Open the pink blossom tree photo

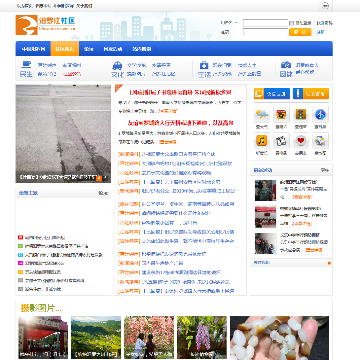tap(149, 337)
